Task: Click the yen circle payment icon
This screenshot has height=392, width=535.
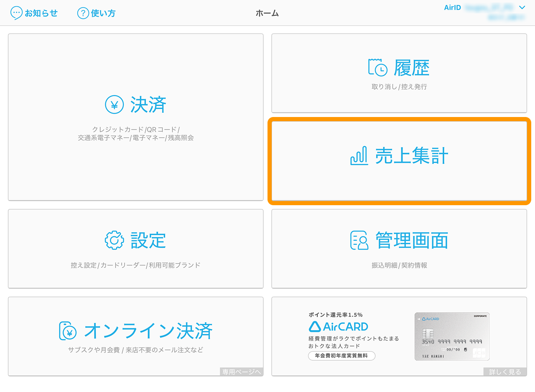Action: click(x=114, y=105)
